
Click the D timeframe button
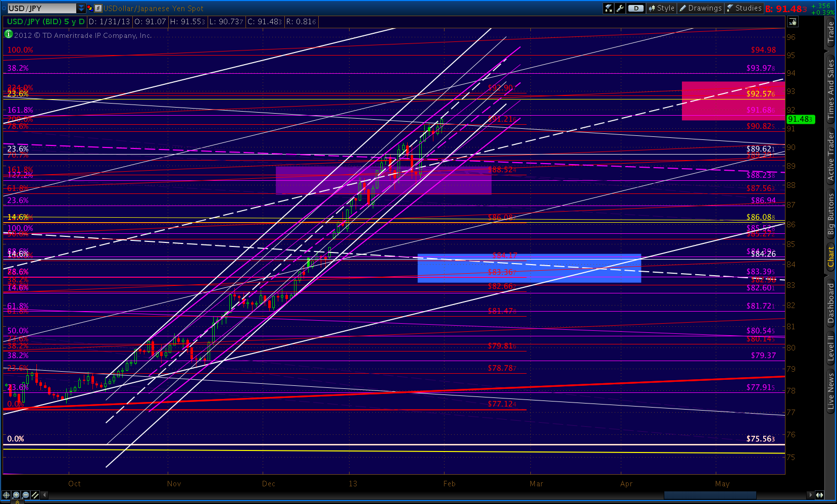(x=636, y=8)
